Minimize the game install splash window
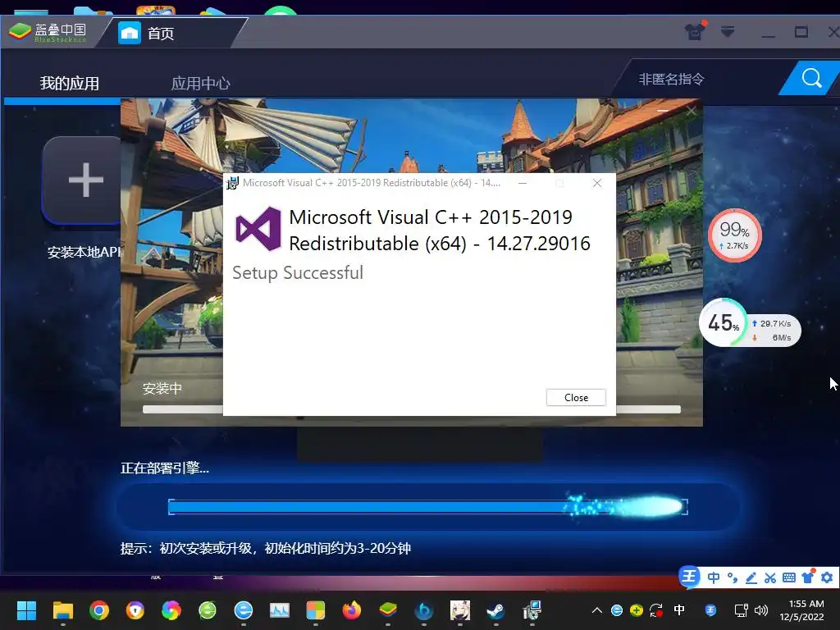The image size is (840, 630). coord(663,111)
